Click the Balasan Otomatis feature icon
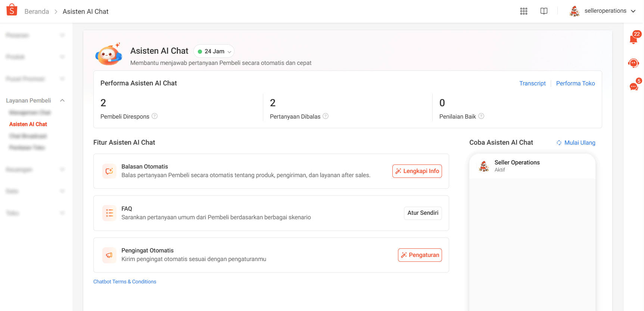Viewport: 644px width, 311px height. pyautogui.click(x=109, y=171)
